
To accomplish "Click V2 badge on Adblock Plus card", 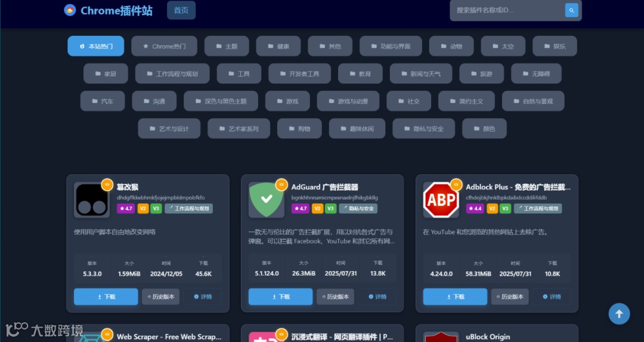I will click(x=492, y=208).
